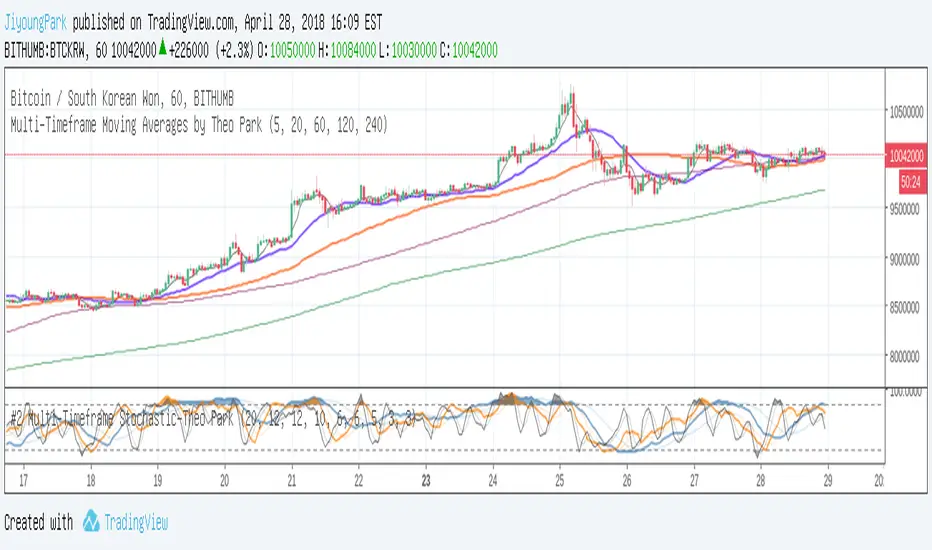Click date 18 on time axis
This screenshot has width=932, height=550.
click(x=90, y=480)
